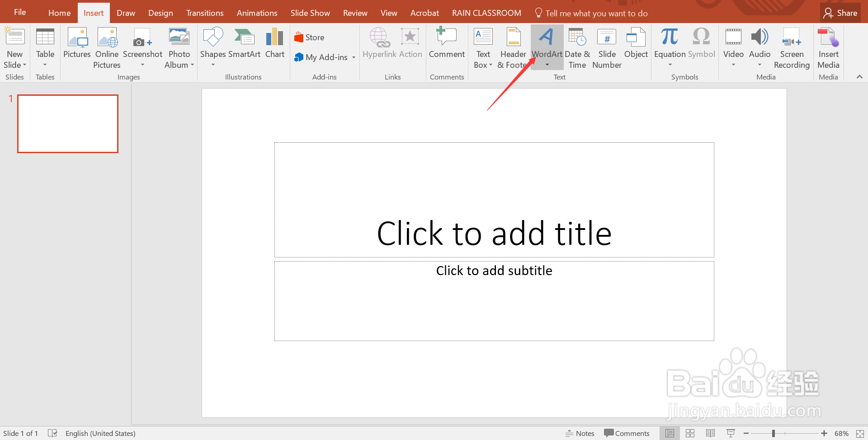Go to the Slide Show tab

(x=310, y=13)
